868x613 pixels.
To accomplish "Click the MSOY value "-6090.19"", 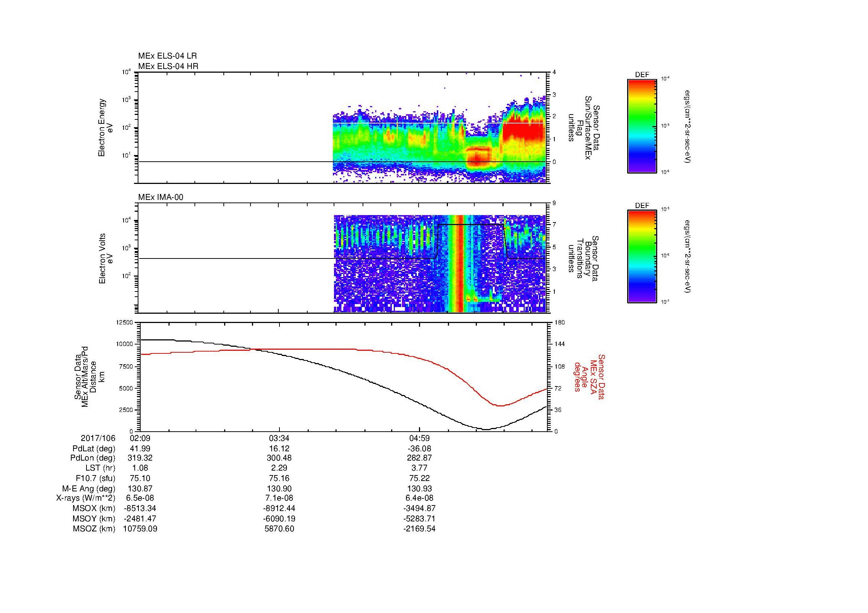I will pyautogui.click(x=279, y=518).
